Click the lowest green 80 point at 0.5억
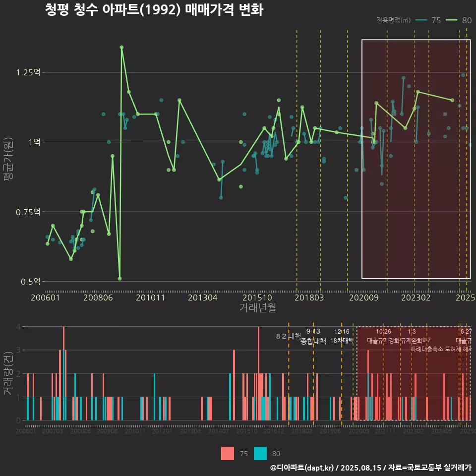 click(119, 279)
